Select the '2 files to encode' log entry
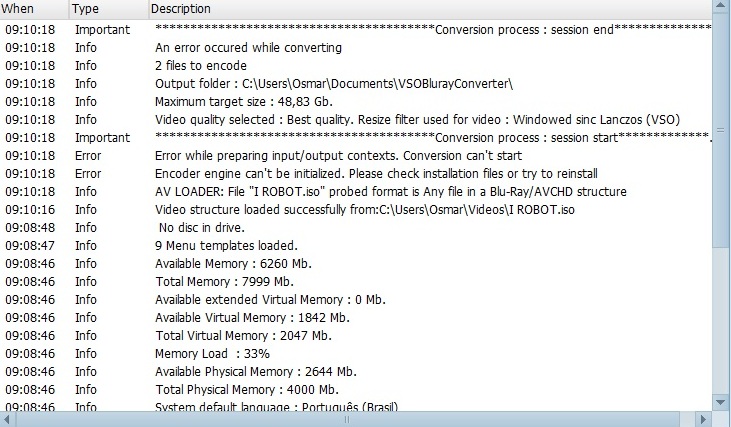This screenshot has height=427, width=731. pos(356,66)
